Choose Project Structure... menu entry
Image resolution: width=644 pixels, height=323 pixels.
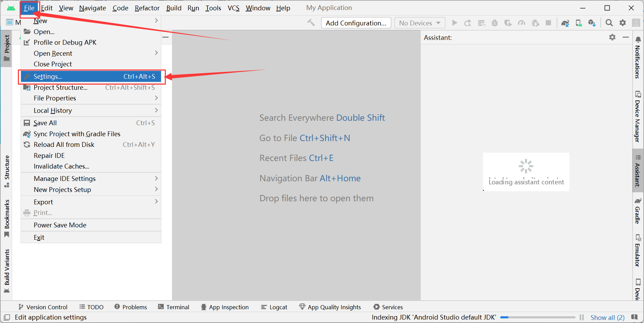pyautogui.click(x=91, y=87)
